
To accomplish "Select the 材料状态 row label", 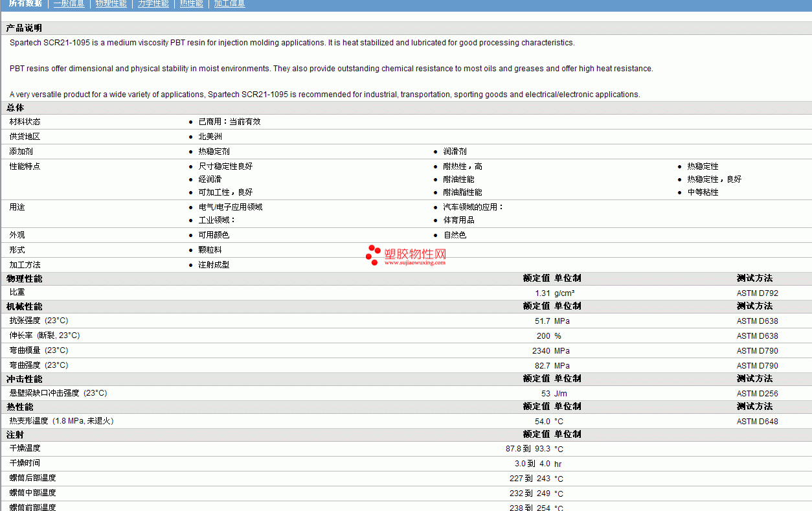I will point(25,122).
